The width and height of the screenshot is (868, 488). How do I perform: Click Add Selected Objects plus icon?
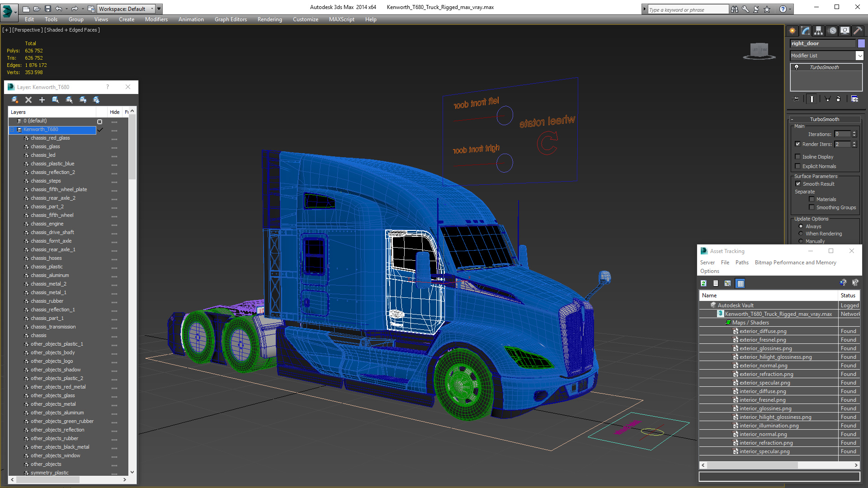[42, 100]
